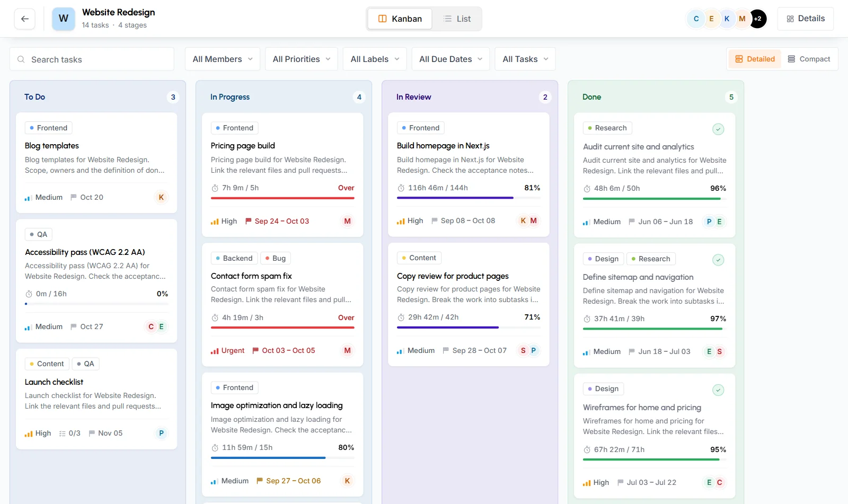Click progress bar on Build homepage card

click(x=469, y=198)
